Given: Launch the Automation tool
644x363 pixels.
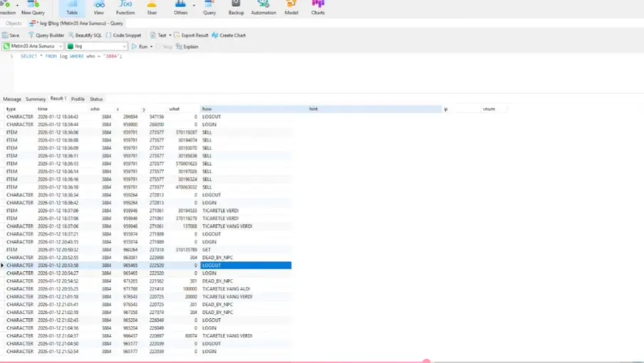Looking at the screenshot, I should [263, 8].
